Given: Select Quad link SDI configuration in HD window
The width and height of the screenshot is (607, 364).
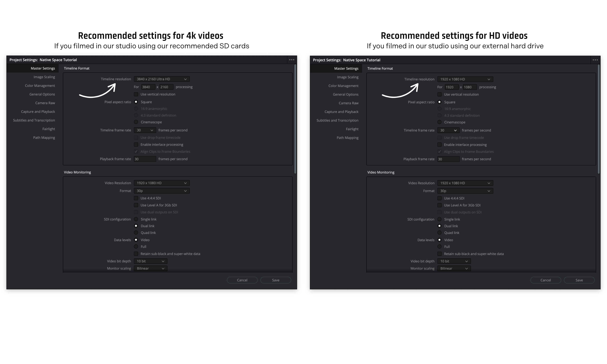Looking at the screenshot, I should point(439,233).
